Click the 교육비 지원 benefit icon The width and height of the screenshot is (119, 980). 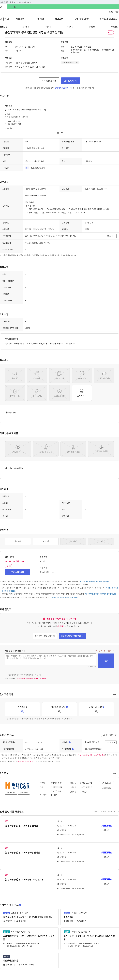pyautogui.click(x=82, y=376)
